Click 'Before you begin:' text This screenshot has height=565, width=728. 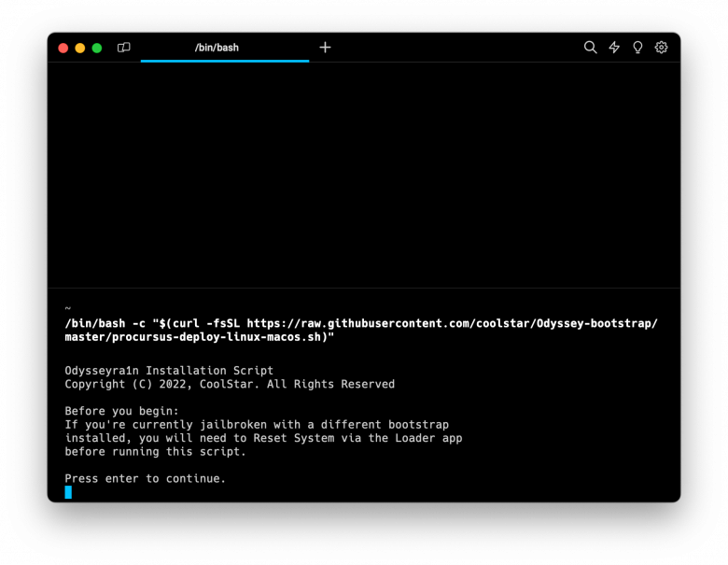121,411
